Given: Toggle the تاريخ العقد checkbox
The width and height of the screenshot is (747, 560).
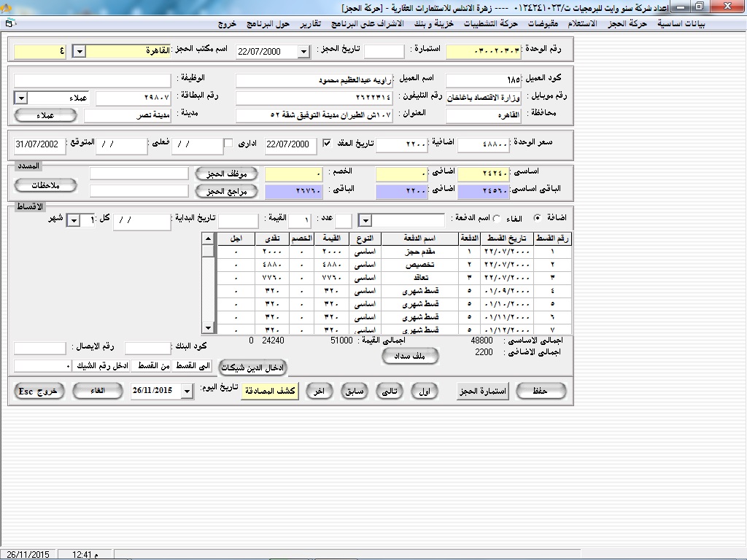Looking at the screenshot, I should point(326,144).
